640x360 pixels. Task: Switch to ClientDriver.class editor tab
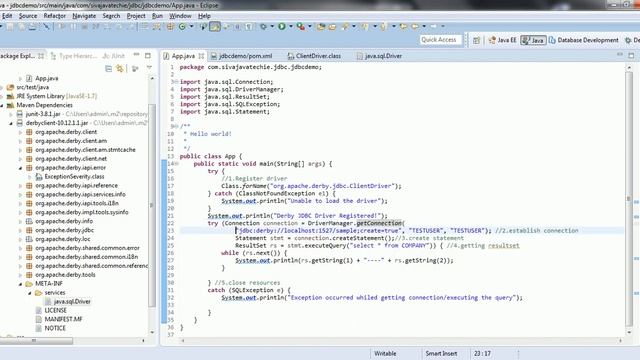(x=314, y=56)
